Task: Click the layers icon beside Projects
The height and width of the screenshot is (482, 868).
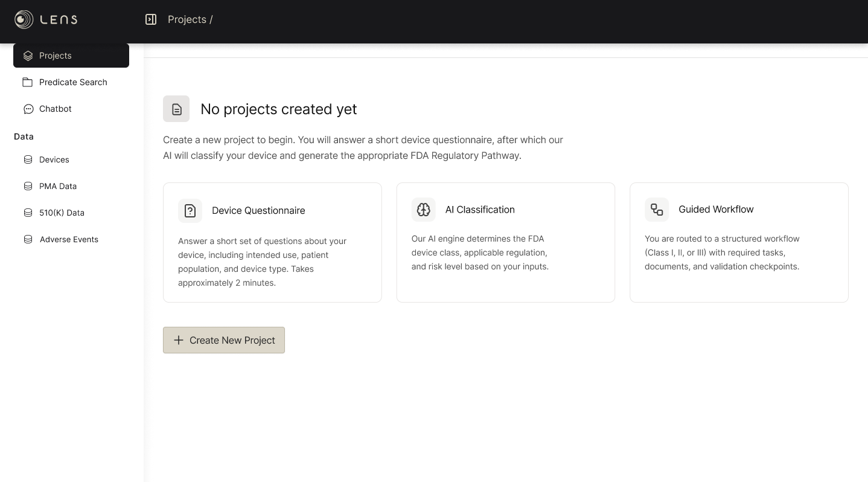Action: tap(28, 56)
